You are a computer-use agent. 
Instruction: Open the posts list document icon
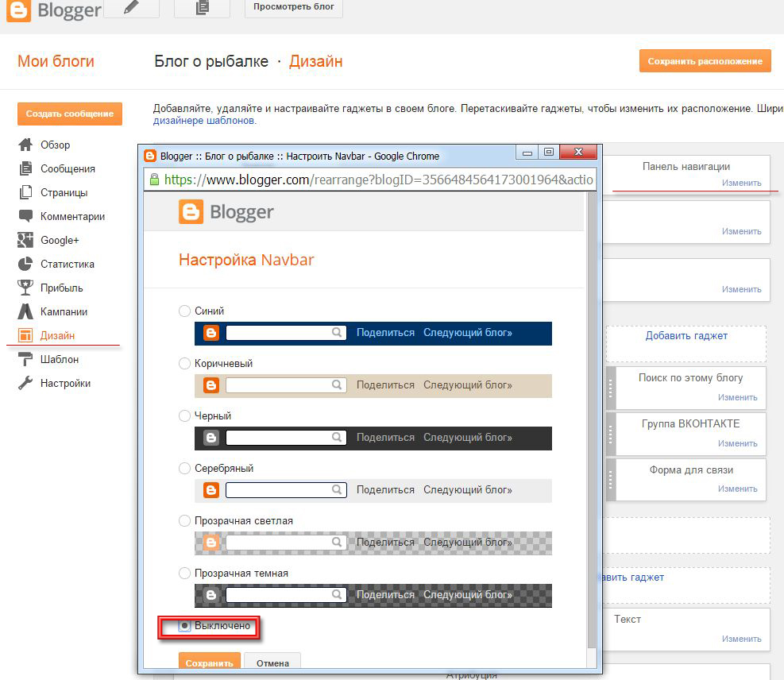[x=202, y=8]
